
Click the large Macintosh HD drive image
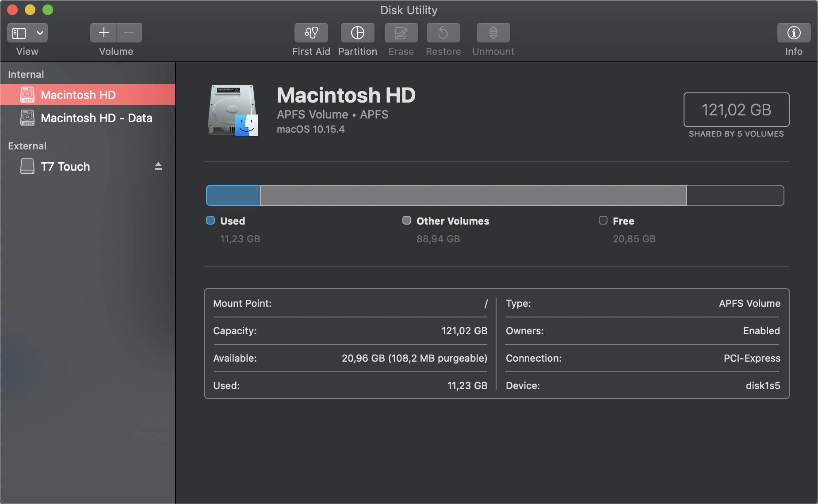tap(233, 111)
